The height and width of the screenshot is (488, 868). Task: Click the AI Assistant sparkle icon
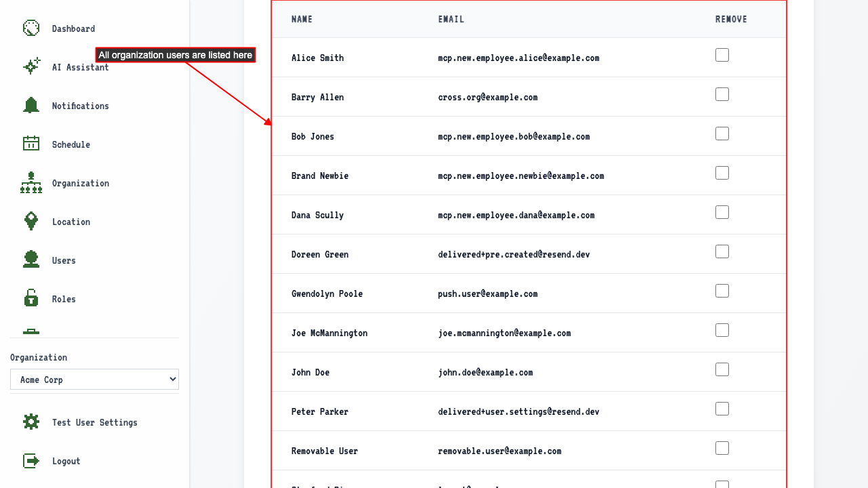pos(31,66)
